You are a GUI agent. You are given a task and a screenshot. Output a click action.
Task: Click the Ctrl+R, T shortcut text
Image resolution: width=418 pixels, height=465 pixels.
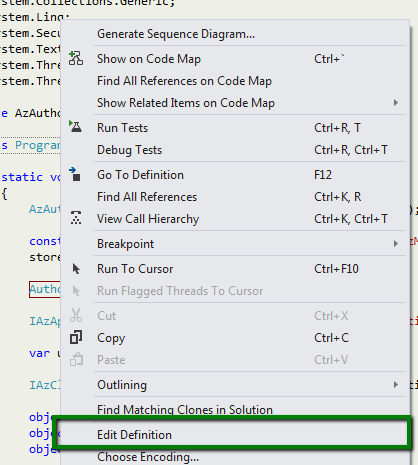[x=337, y=128]
